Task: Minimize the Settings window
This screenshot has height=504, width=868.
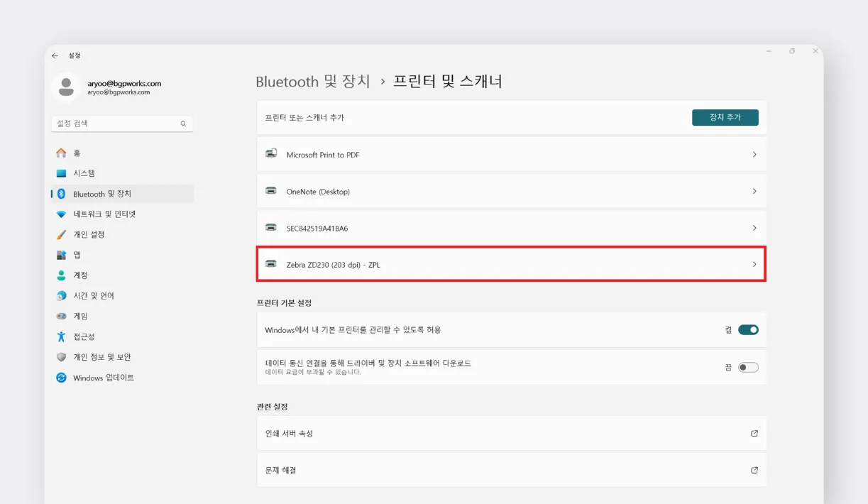Action: (x=769, y=51)
